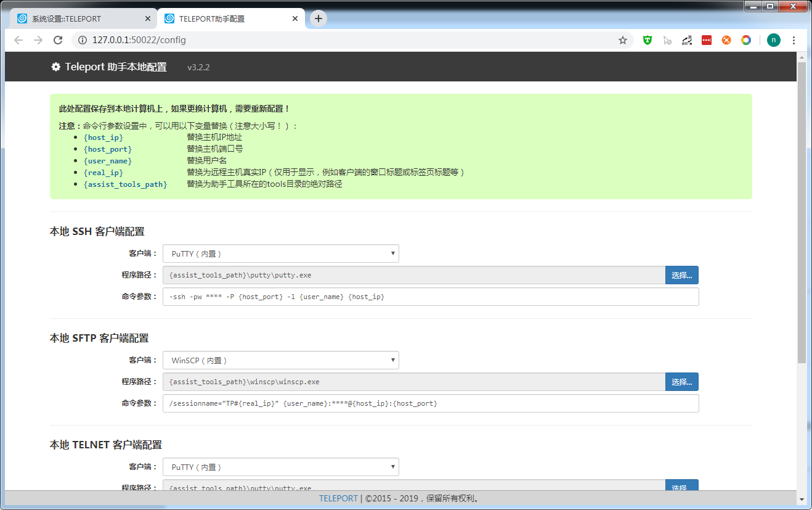
Task: Click the {host_port} variable text
Action: [x=108, y=149]
